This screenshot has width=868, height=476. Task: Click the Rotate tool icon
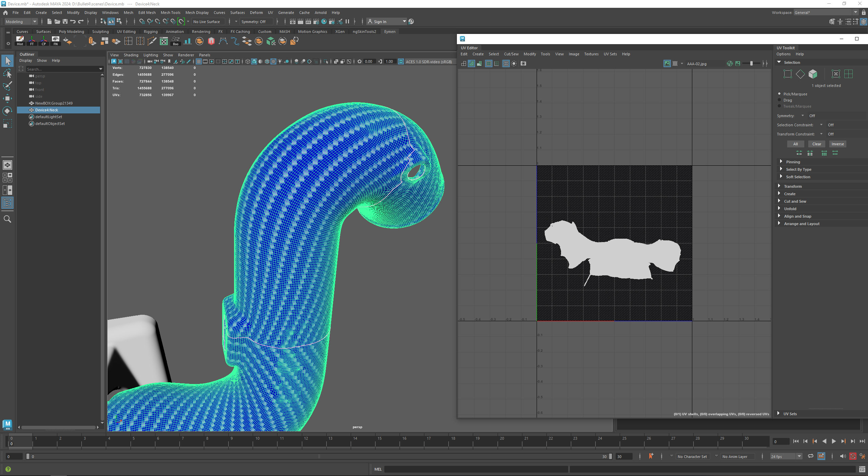7,111
